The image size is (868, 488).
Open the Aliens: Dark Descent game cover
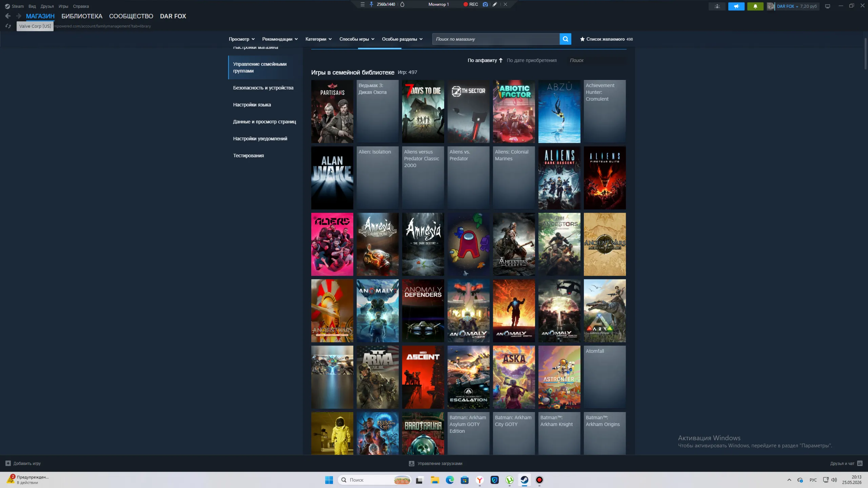[559, 178]
